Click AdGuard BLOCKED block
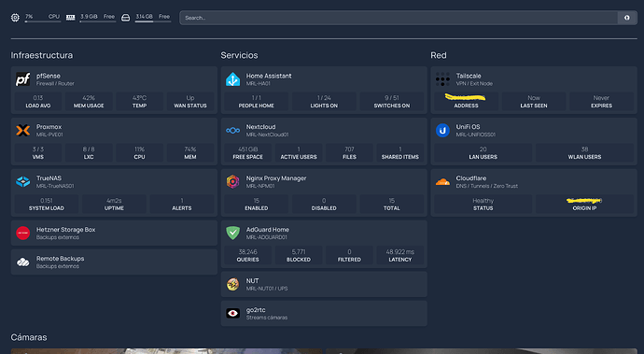This screenshot has height=354, width=644. (299, 255)
